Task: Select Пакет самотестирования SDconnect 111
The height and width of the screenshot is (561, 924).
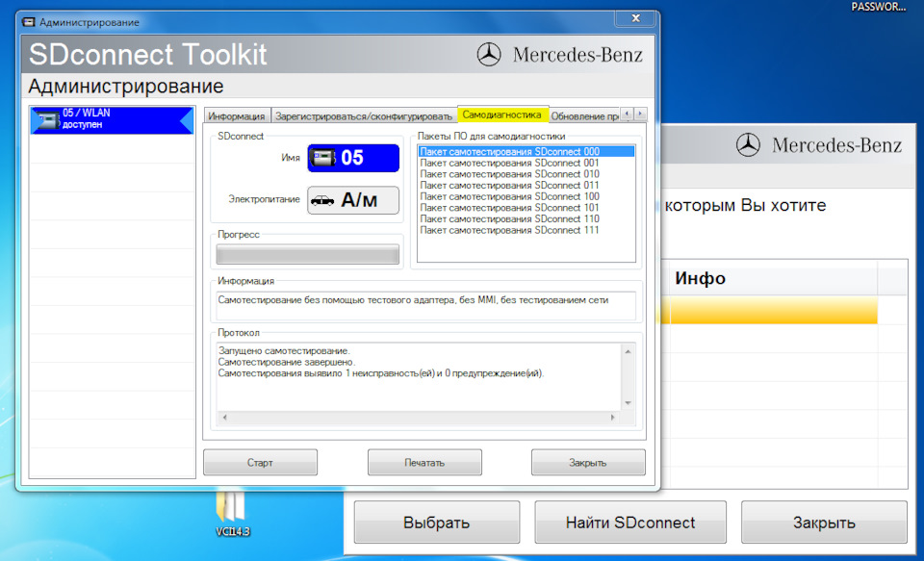Action: (526, 230)
